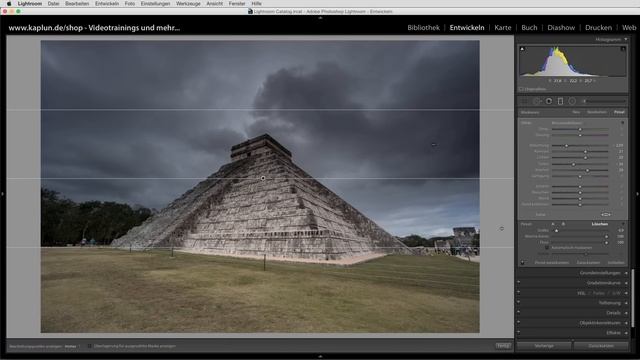Screen dimensions: 640x360
Task: Select brush A
Action: 553,224
